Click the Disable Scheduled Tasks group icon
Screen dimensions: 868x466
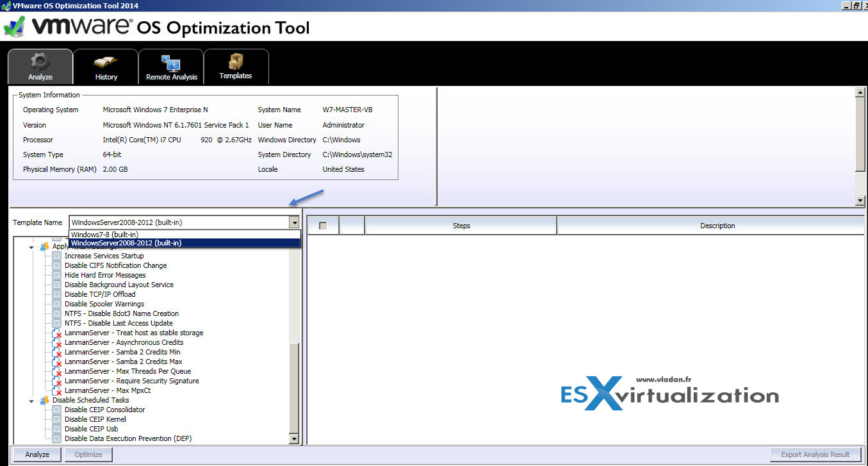click(x=44, y=400)
